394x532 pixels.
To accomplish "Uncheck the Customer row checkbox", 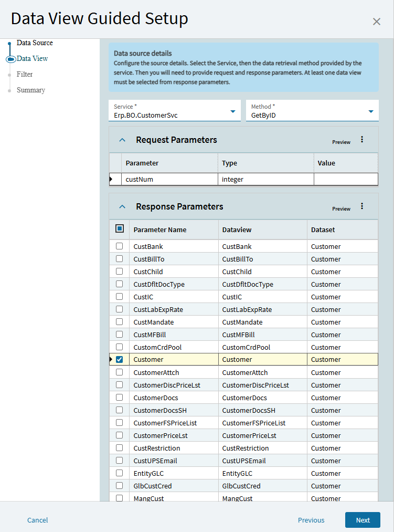I will click(x=120, y=360).
